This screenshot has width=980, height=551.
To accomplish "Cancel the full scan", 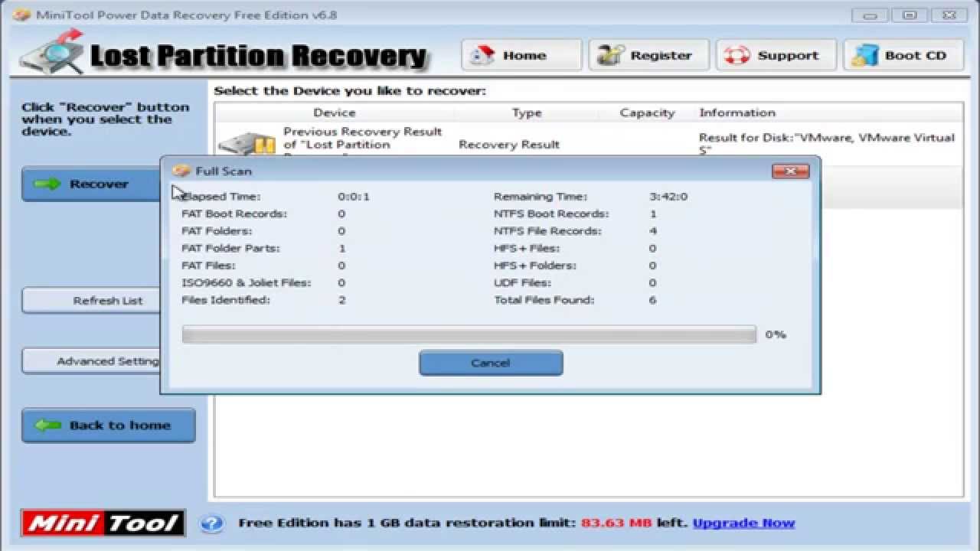I will pos(491,363).
